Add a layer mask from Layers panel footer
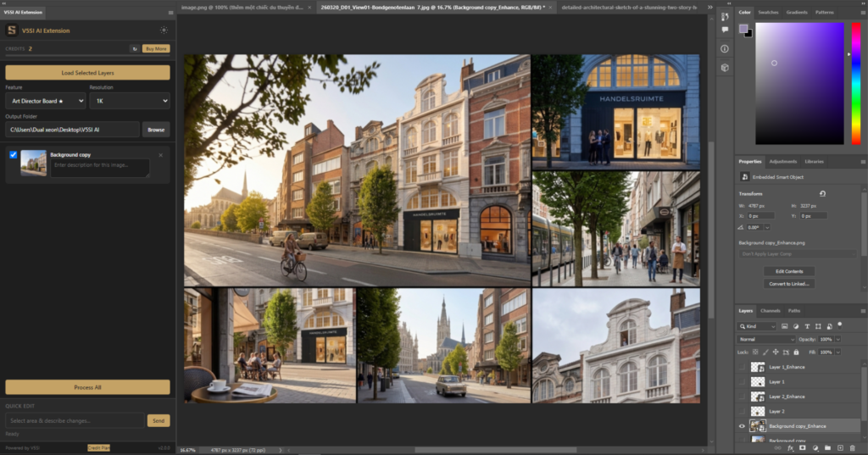This screenshot has height=455, width=868. tap(801, 447)
